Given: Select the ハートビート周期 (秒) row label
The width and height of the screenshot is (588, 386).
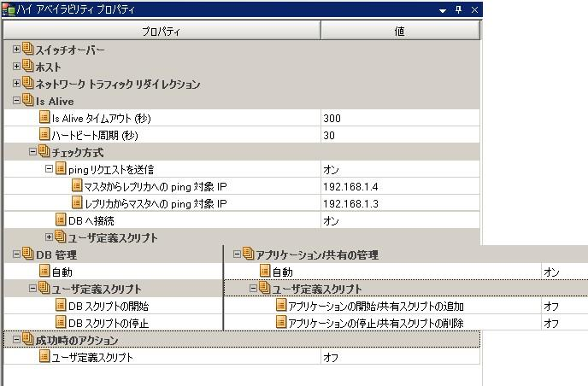Looking at the screenshot, I should click(x=95, y=135).
